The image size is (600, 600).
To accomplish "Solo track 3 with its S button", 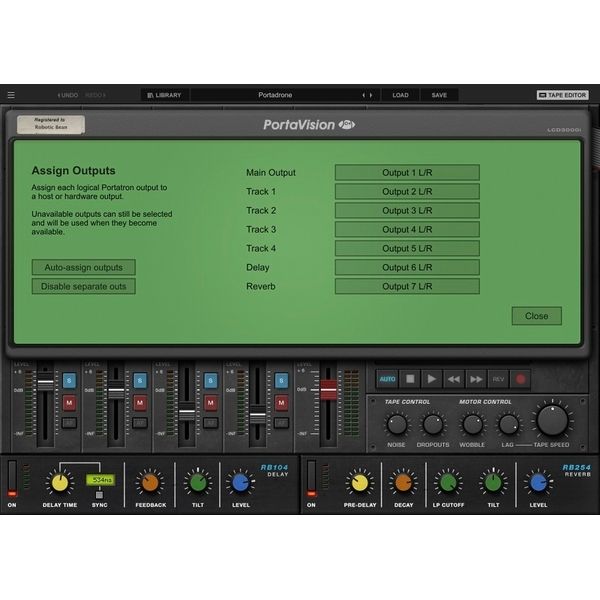I will click(x=211, y=381).
